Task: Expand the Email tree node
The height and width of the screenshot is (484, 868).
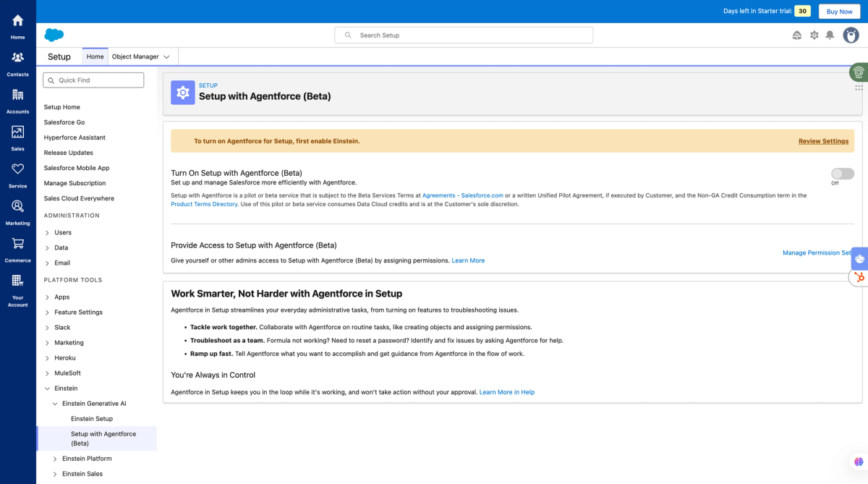Action: point(47,263)
